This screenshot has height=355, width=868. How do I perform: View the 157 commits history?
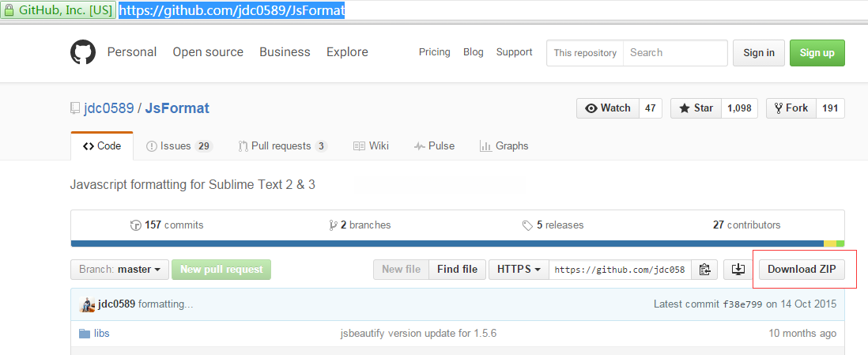167,225
